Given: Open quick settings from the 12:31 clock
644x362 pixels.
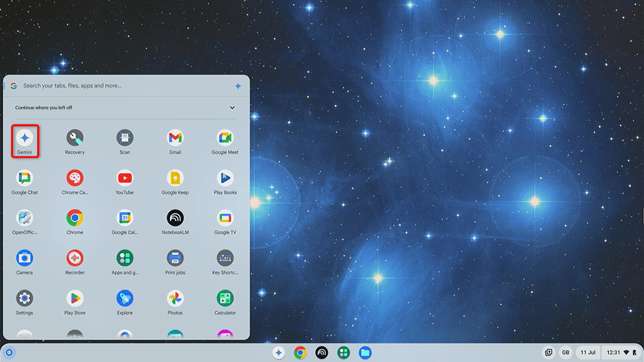Looking at the screenshot, I should click(621, 352).
